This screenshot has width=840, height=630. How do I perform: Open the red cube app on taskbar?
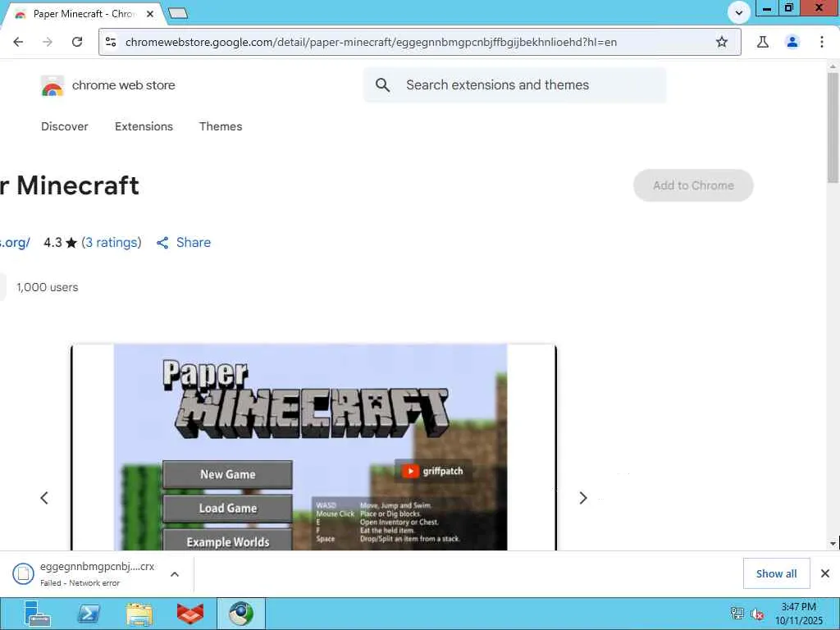coord(190,614)
